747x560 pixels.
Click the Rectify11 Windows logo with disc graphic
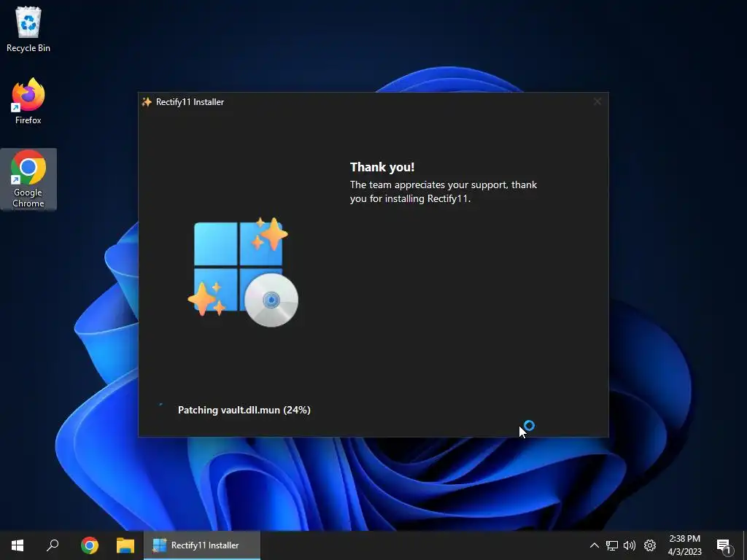243,272
